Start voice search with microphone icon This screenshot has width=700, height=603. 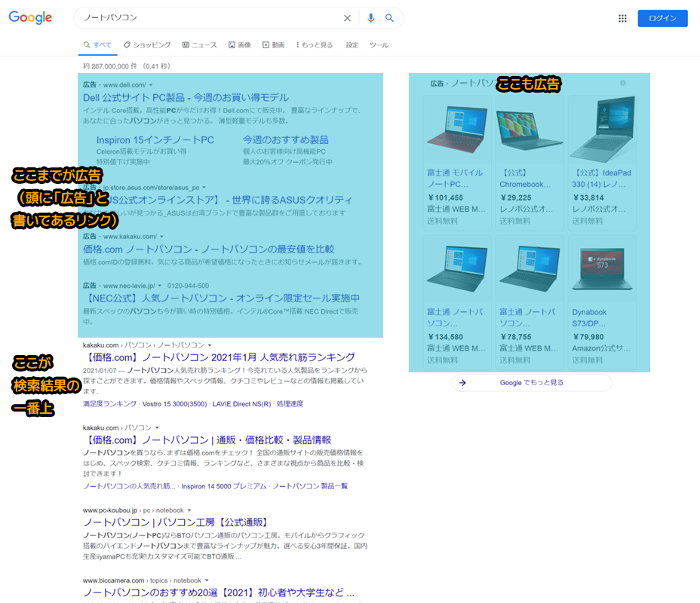[370, 18]
